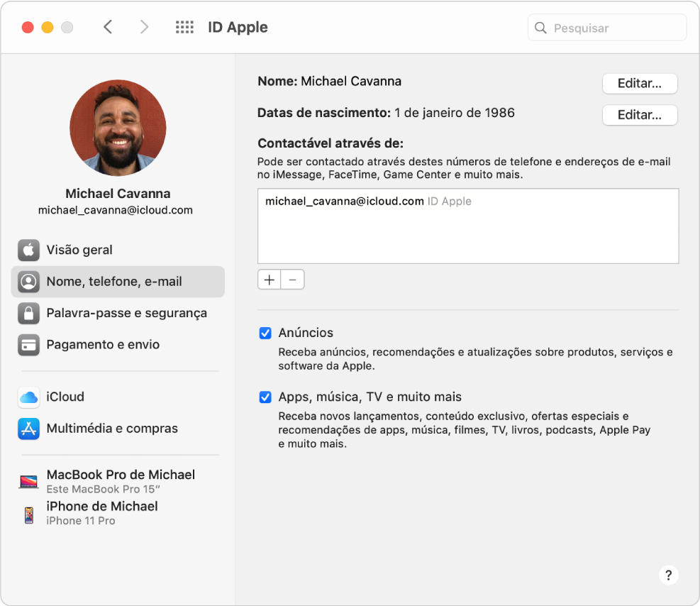Click the MacBook Pro device icon
The height and width of the screenshot is (606, 700).
click(x=28, y=481)
